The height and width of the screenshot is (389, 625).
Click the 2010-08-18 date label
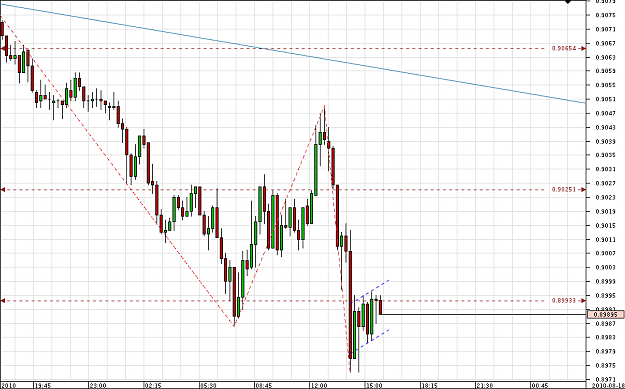coord(607,385)
